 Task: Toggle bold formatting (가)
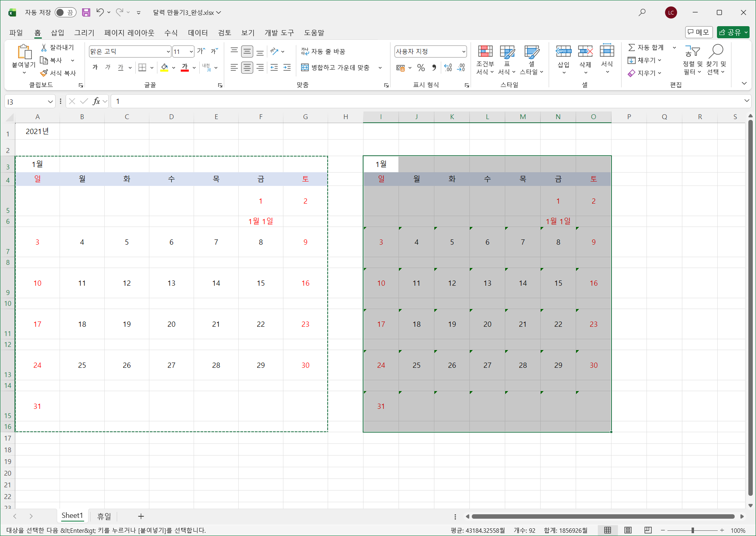coord(95,68)
